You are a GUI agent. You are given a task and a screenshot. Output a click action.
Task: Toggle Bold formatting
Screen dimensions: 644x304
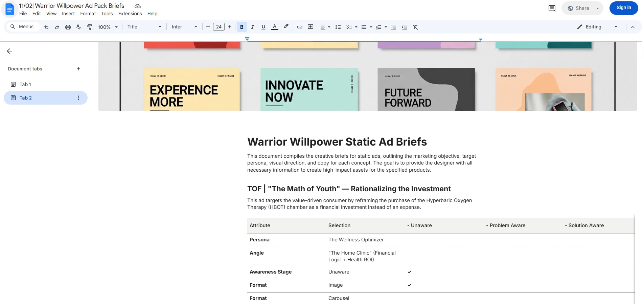click(241, 27)
